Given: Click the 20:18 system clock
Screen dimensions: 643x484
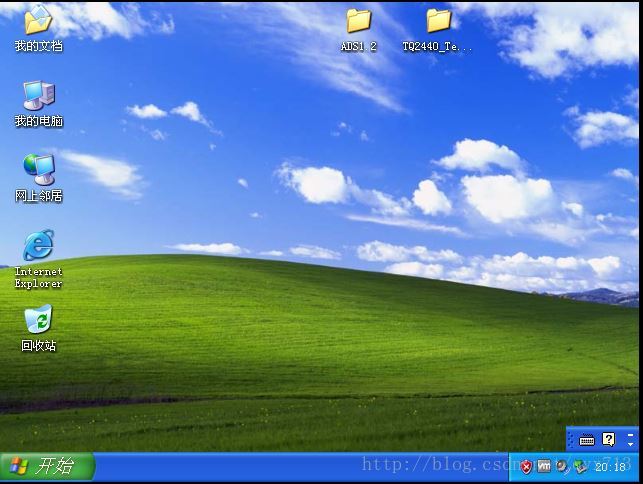Looking at the screenshot, I should coord(611,467).
